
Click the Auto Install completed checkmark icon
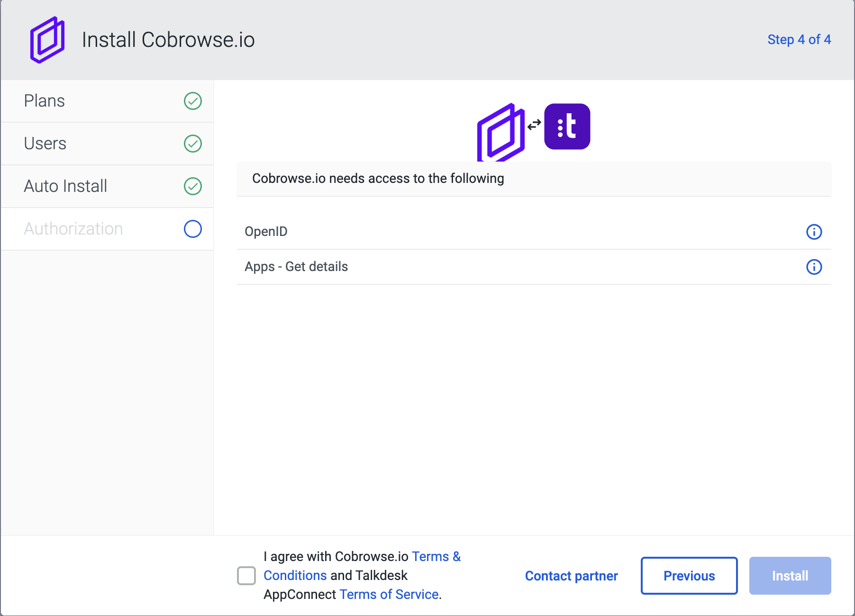[192, 186]
